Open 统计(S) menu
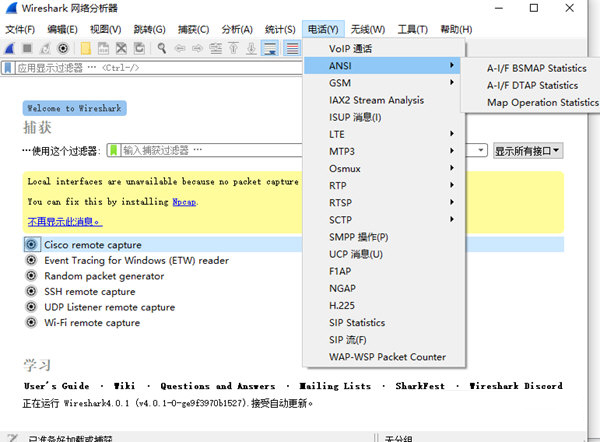Image resolution: width=600 pixels, height=442 pixels. click(x=280, y=29)
